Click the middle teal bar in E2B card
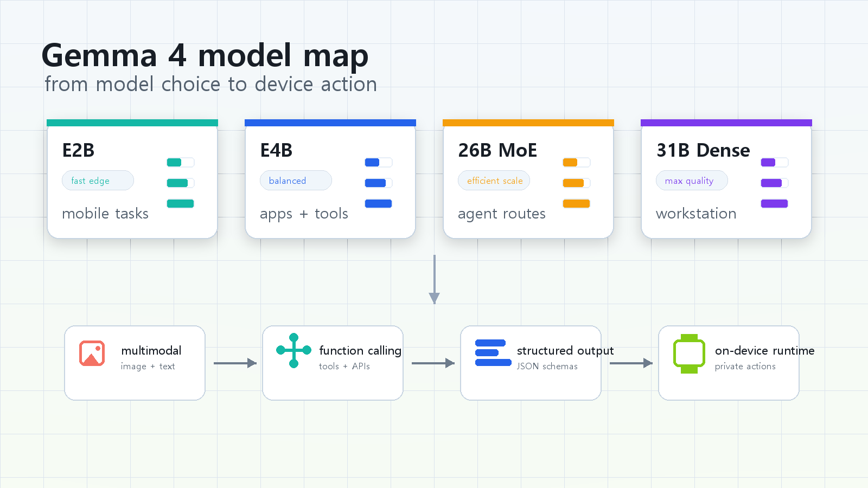Image resolution: width=868 pixels, height=488 pixels. coord(177,183)
